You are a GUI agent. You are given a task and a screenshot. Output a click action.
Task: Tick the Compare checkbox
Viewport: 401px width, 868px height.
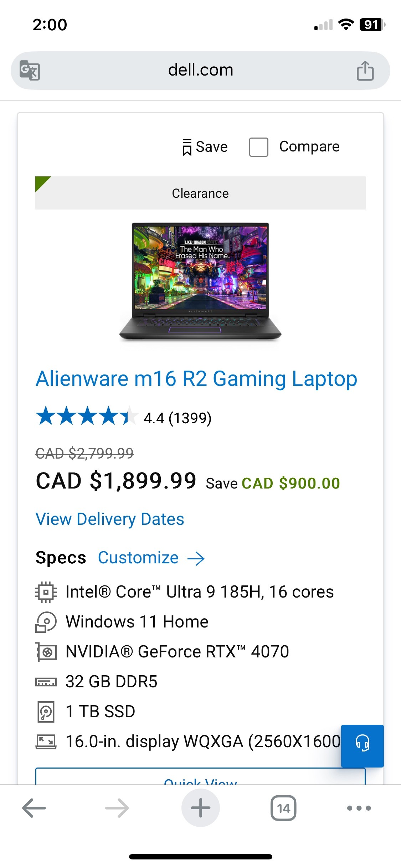point(258,147)
